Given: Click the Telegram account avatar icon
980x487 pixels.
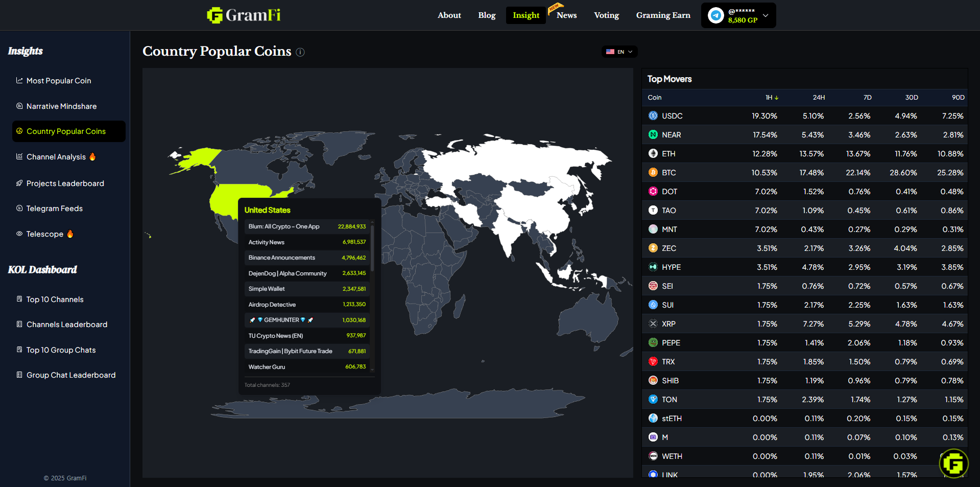Looking at the screenshot, I should 715,15.
